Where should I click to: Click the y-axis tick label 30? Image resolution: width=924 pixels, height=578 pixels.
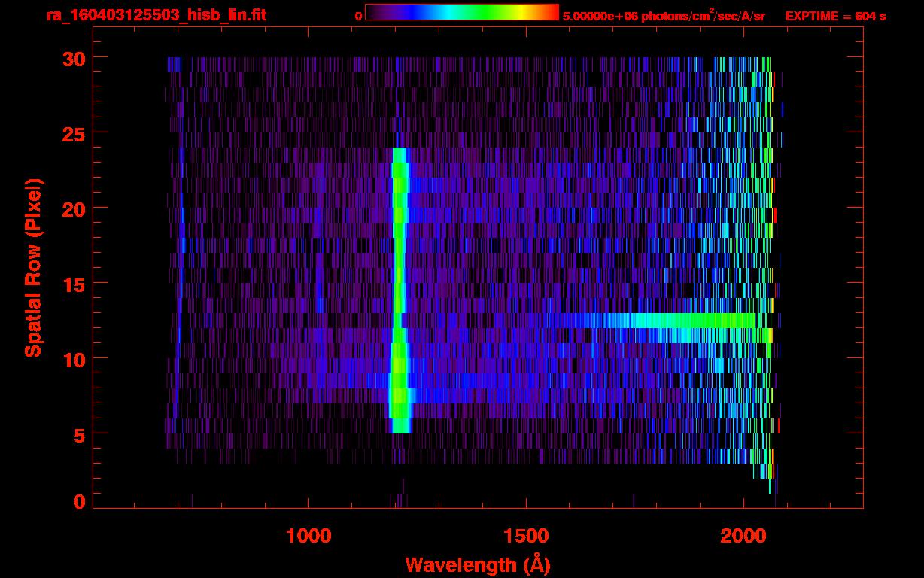point(74,58)
